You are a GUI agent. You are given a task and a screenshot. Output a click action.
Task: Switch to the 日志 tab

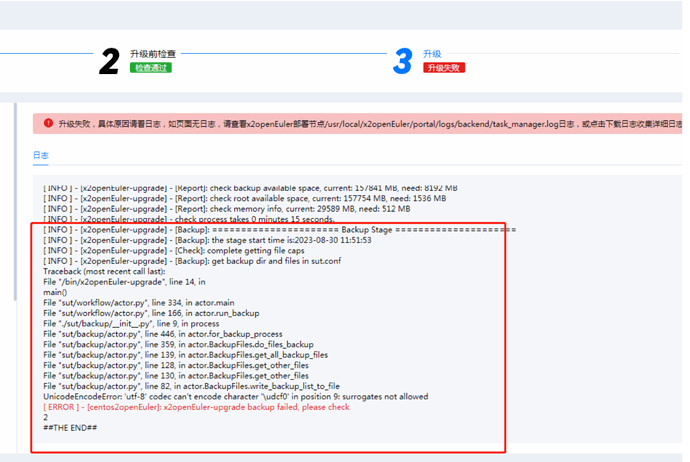[x=40, y=156]
